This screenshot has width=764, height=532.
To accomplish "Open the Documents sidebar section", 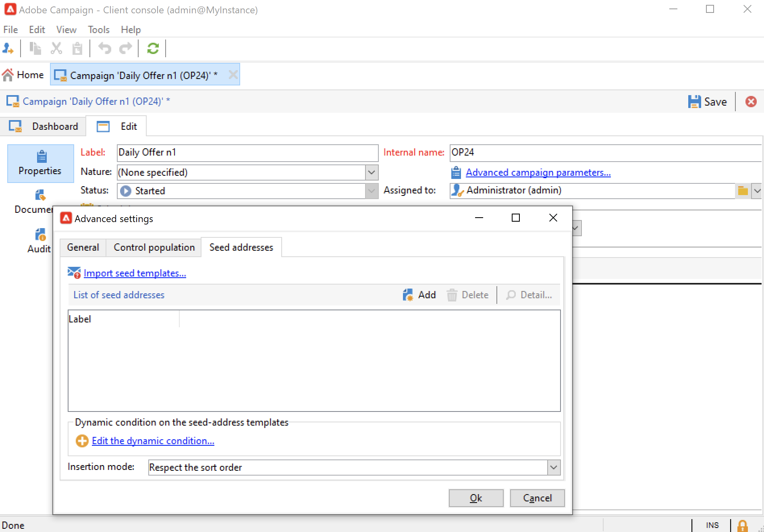I will (34, 202).
